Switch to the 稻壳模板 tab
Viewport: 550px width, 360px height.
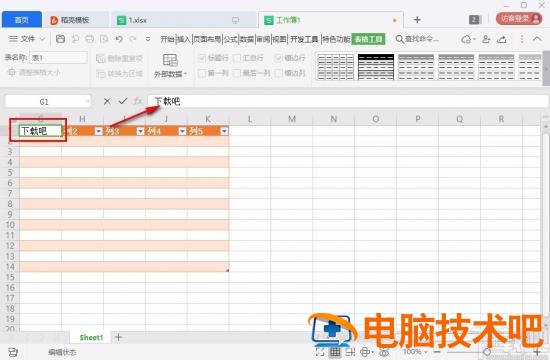[75, 20]
